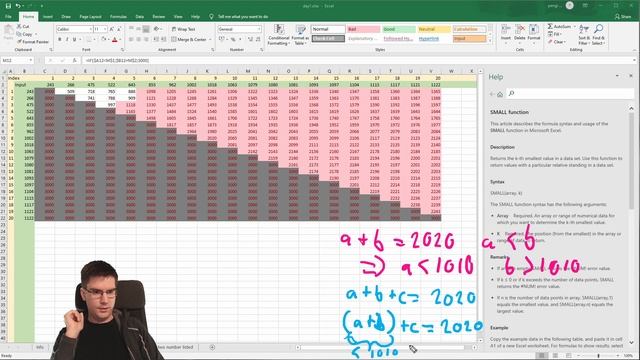Screen dimensions: 640x360
Task: Open the Insert tab
Action: [x=48, y=17]
